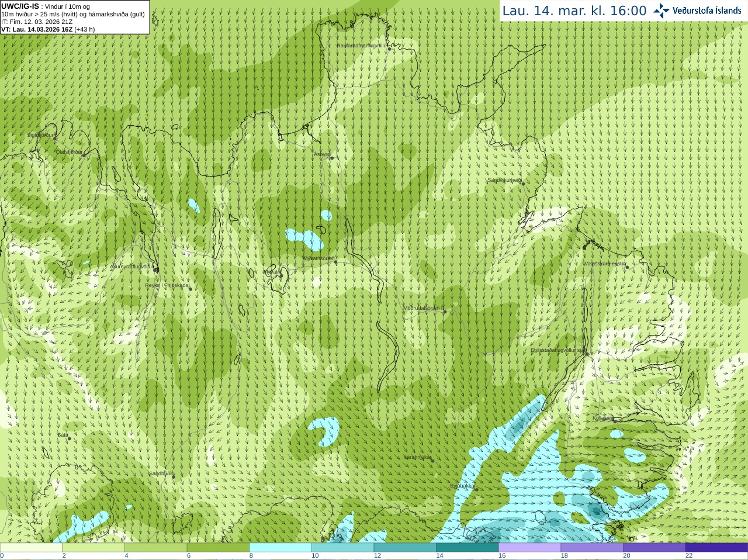Click the legend value 16
This screenshot has height=560, width=748.
click(x=502, y=556)
